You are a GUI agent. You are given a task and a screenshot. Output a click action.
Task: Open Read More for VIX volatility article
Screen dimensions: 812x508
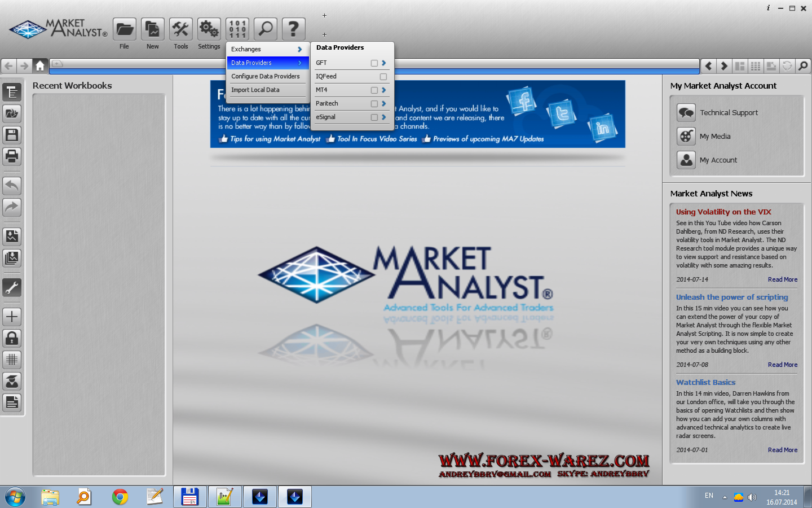click(782, 279)
